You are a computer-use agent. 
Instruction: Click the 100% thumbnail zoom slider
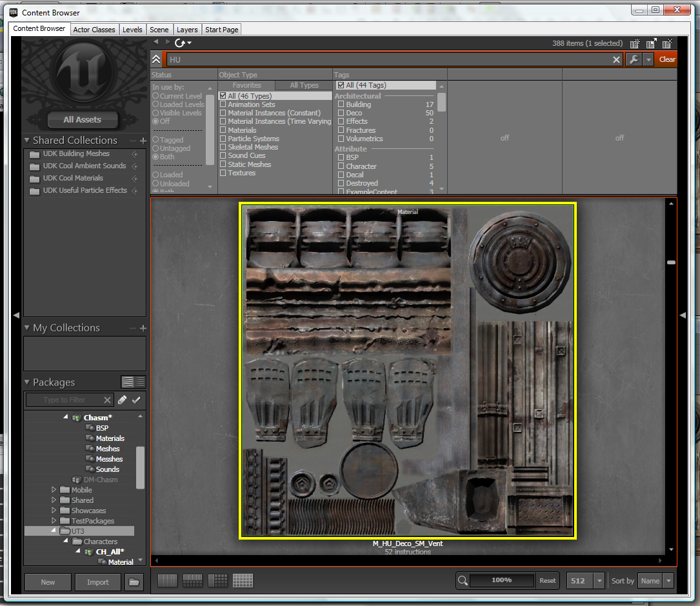pos(502,580)
